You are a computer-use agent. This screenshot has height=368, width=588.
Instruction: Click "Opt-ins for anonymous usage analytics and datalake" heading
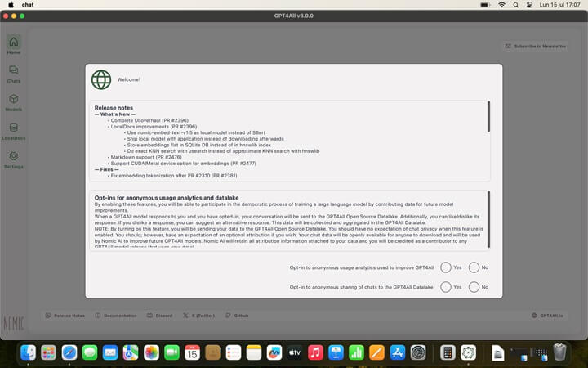[167, 198]
